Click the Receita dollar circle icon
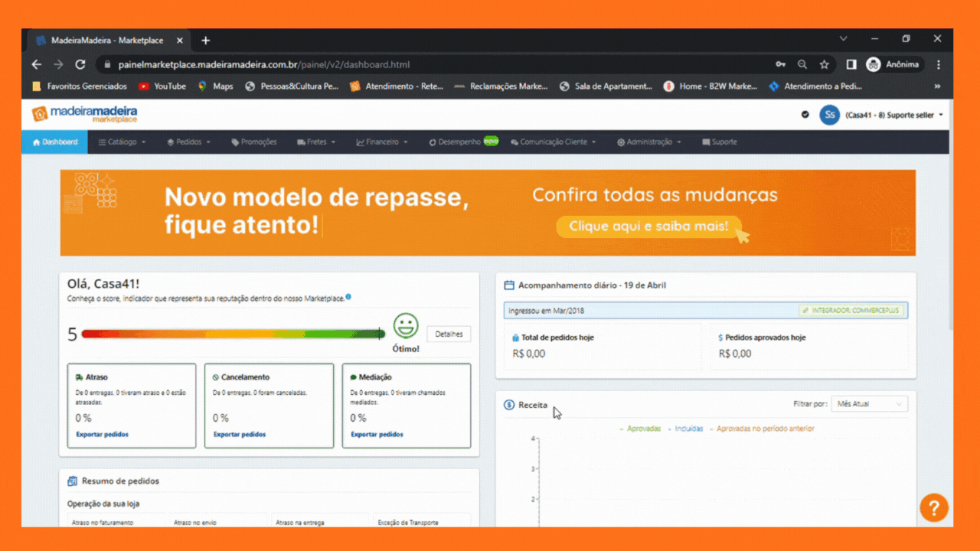Screen dimensions: 980x551 pos(509,405)
